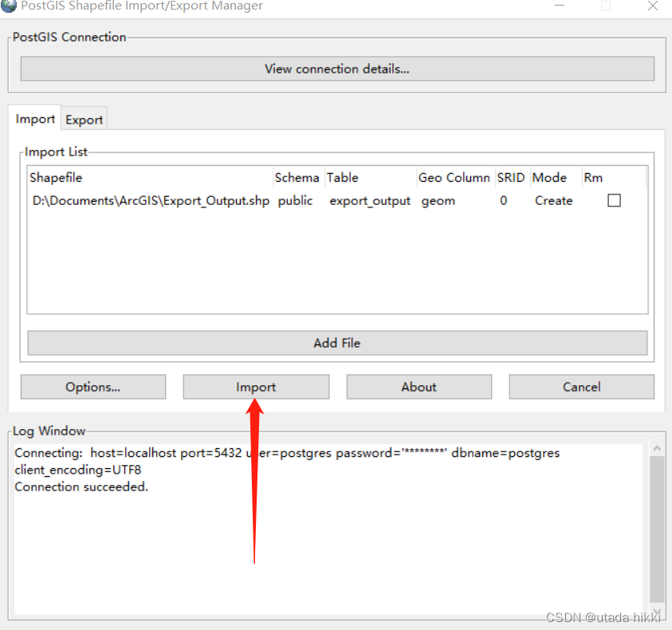
Task: Start the shapefile Import button
Action: click(x=256, y=387)
